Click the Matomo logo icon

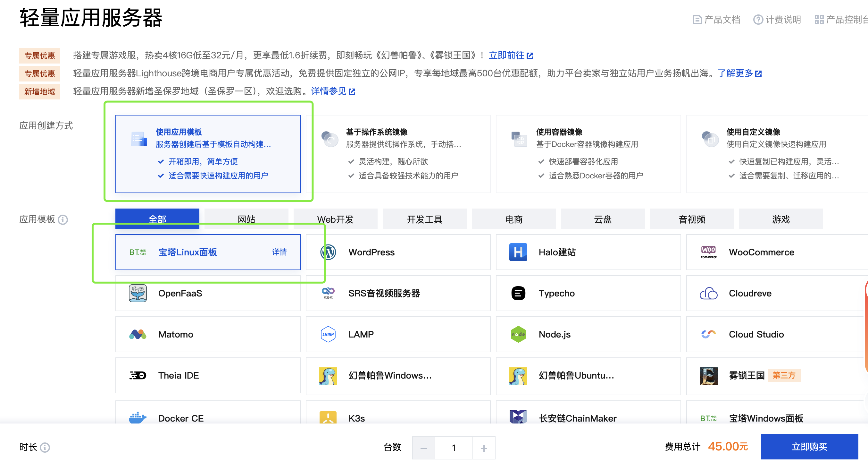[138, 334]
